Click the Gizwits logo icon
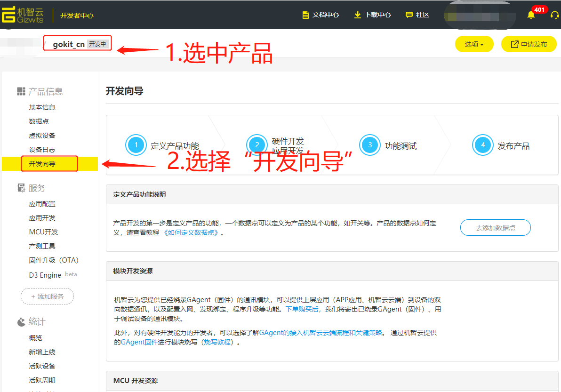This screenshot has width=561, height=392. click(x=9, y=15)
